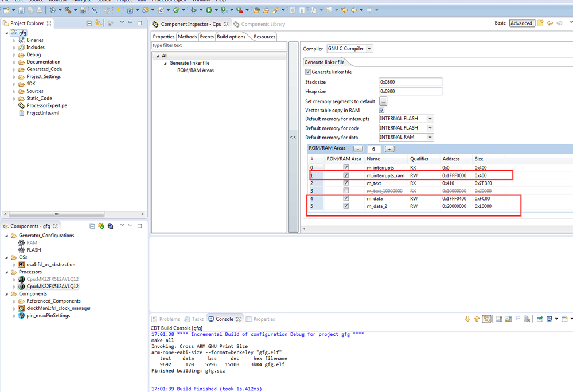Select clockMan1:fsl_clock_manager component
Image resolution: width=573 pixels, height=392 pixels.
(x=59, y=308)
